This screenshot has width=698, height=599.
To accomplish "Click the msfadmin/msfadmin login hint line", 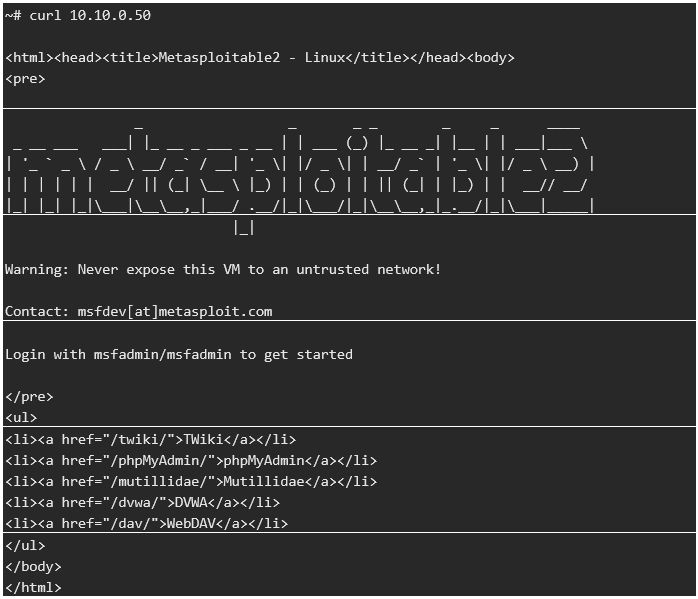I will [179, 354].
